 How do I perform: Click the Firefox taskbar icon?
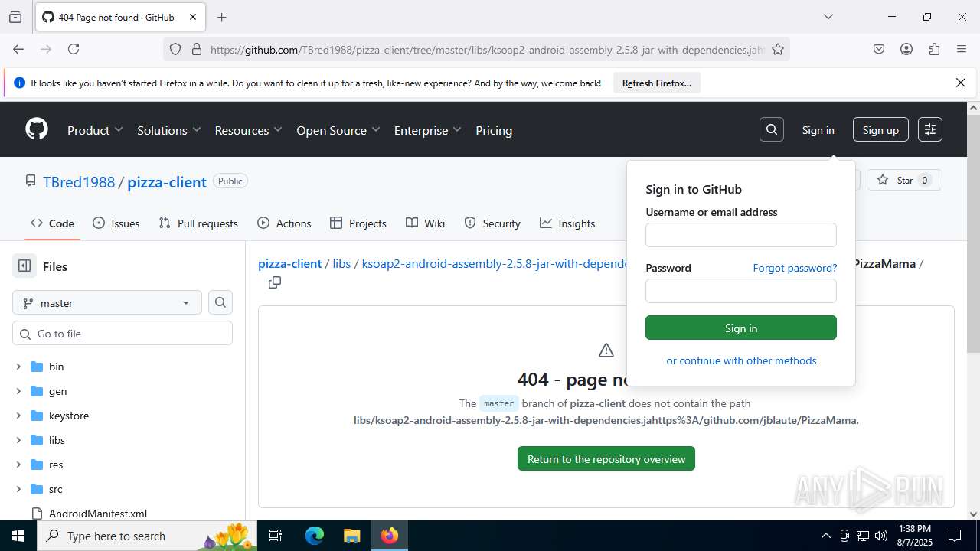point(390,536)
